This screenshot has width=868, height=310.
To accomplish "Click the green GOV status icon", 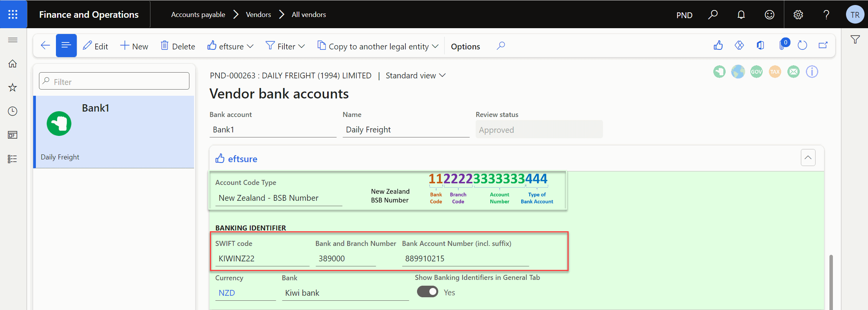I will (757, 71).
